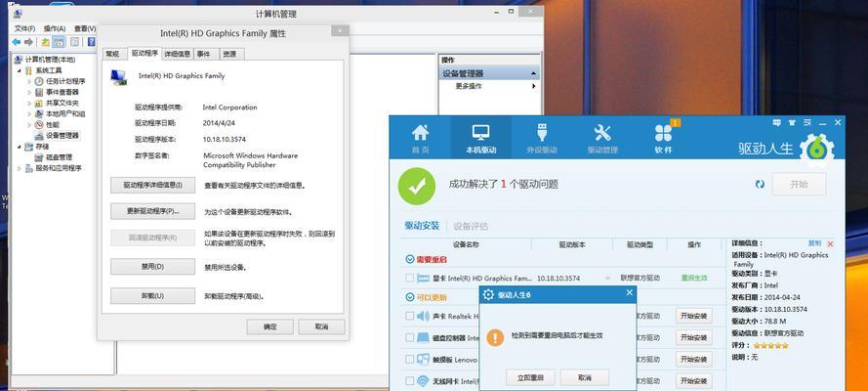The width and height of the screenshot is (868, 391).
Task: Click the 驱动人生 6 gear logo
Action: tap(818, 149)
